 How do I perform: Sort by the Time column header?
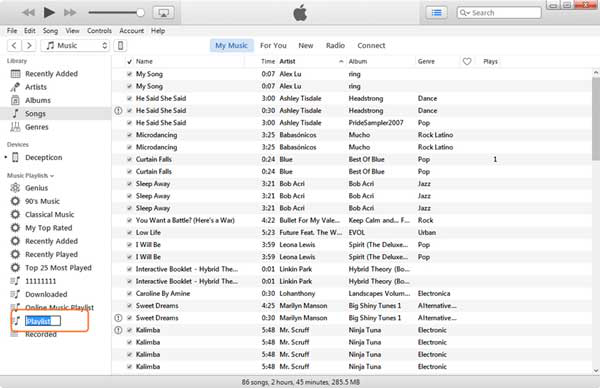click(268, 62)
